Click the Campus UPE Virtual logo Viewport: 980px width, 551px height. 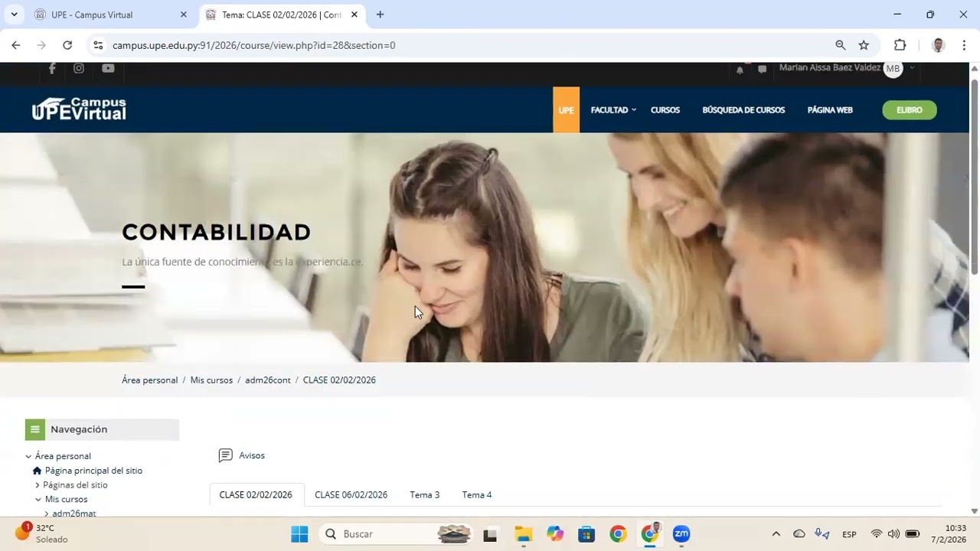click(79, 109)
